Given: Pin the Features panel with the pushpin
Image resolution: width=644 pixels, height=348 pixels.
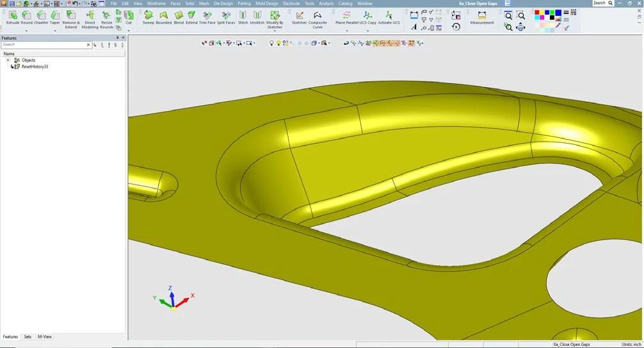Looking at the screenshot, I should click(117, 38).
